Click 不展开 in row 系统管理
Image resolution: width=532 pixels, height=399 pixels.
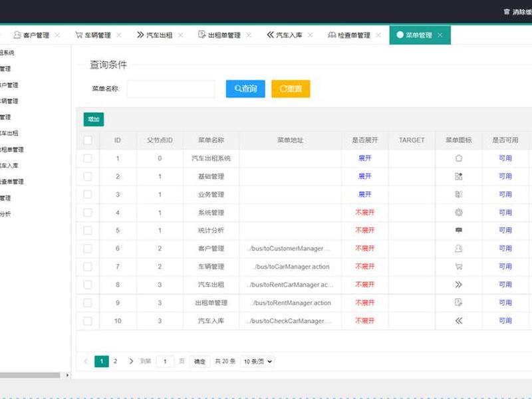coord(364,212)
